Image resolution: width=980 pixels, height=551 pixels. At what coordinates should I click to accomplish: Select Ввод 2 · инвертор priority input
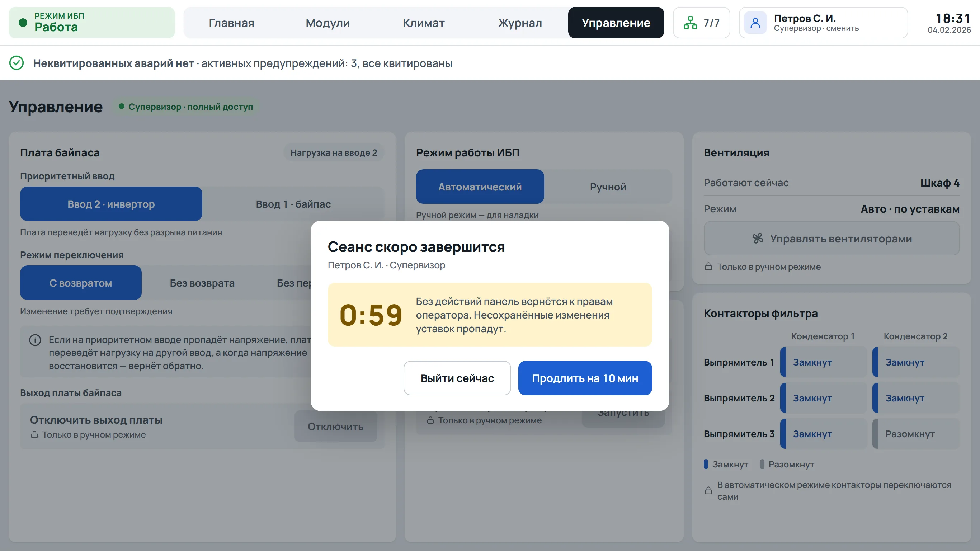(111, 204)
